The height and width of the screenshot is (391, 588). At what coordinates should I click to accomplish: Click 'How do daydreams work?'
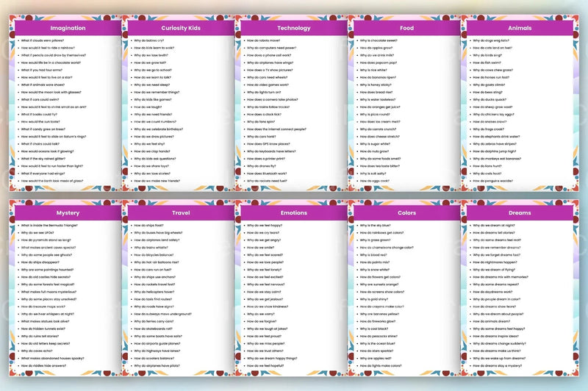(492, 292)
